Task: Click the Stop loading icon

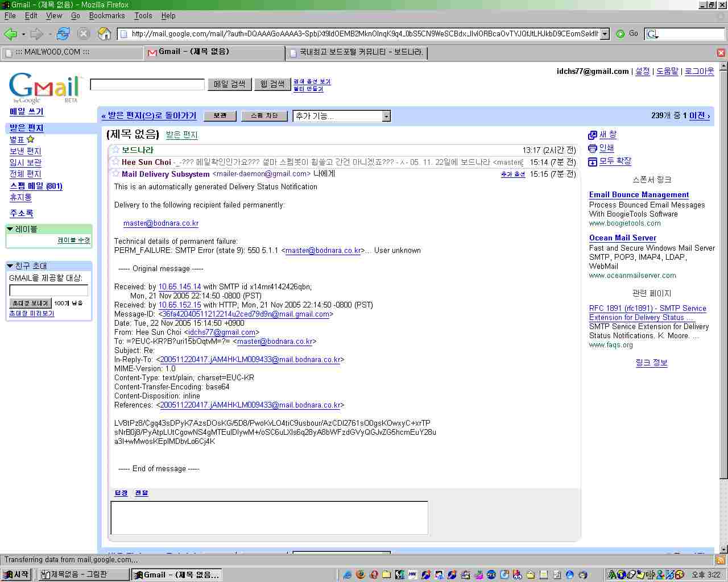Action: (x=84, y=34)
